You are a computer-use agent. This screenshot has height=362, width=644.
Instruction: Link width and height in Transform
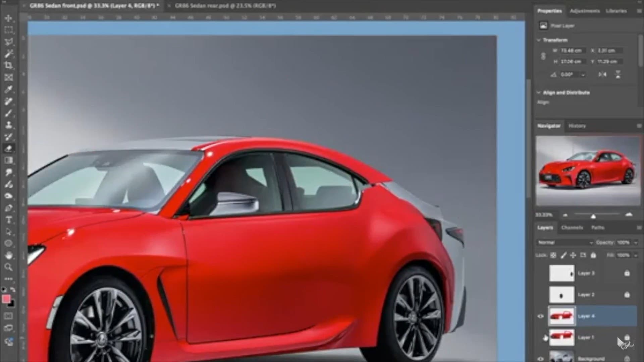(543, 56)
